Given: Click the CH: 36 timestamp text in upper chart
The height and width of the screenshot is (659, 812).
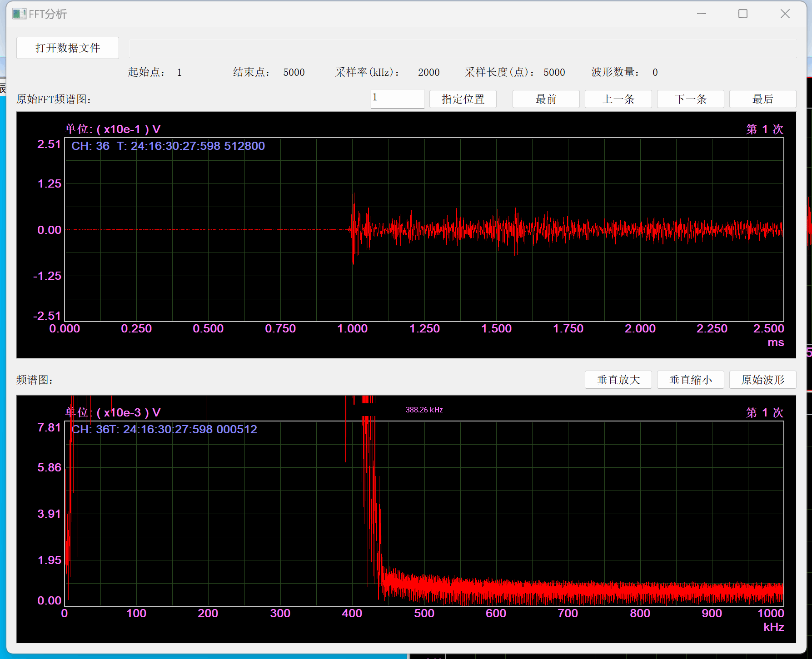Looking at the screenshot, I should tap(168, 146).
